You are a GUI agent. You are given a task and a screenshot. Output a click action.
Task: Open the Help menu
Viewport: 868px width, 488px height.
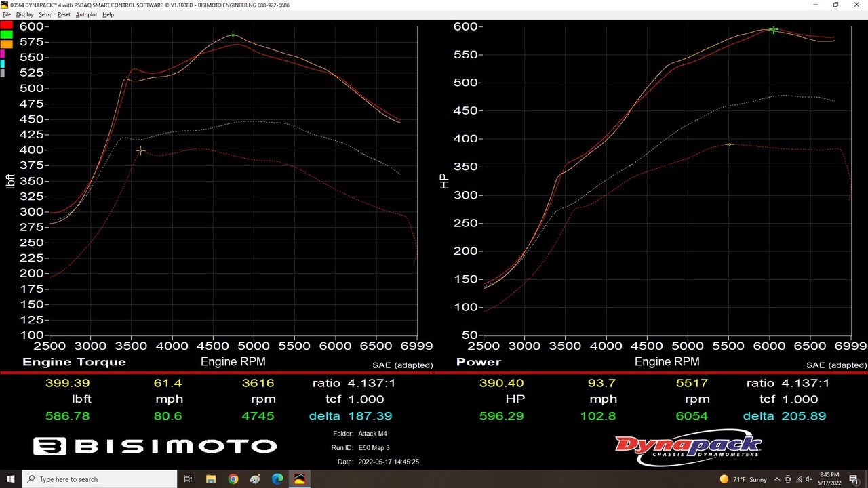click(108, 14)
